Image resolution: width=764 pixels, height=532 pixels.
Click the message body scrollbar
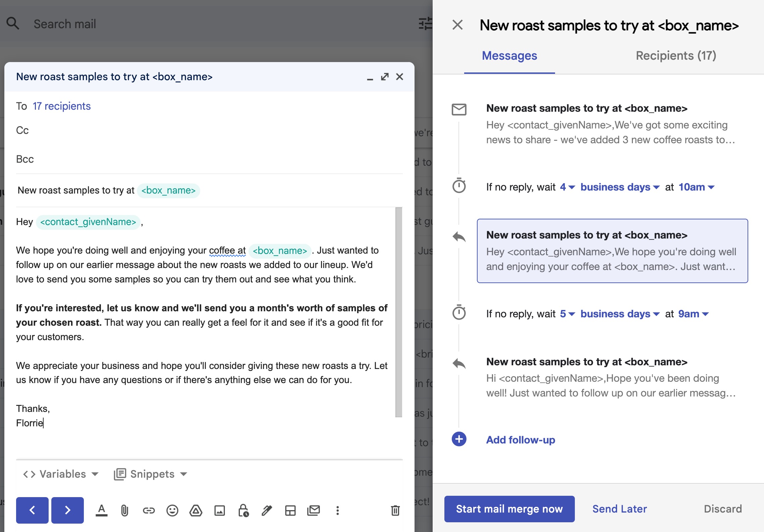coord(398,312)
